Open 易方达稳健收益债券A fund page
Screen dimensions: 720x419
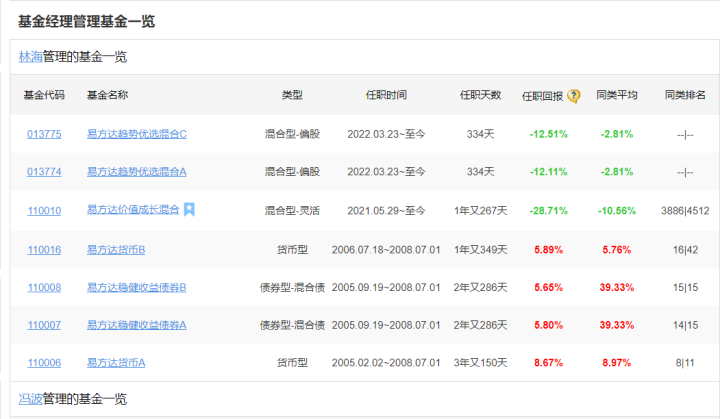pos(136,325)
